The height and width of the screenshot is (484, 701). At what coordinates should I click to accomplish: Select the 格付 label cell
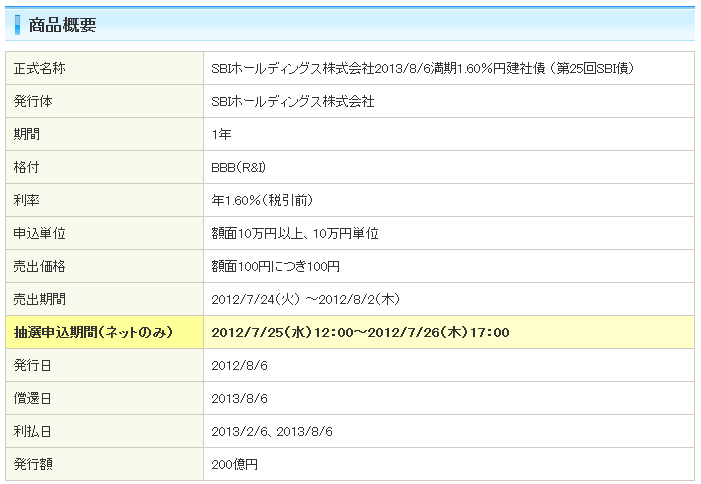click(105, 167)
